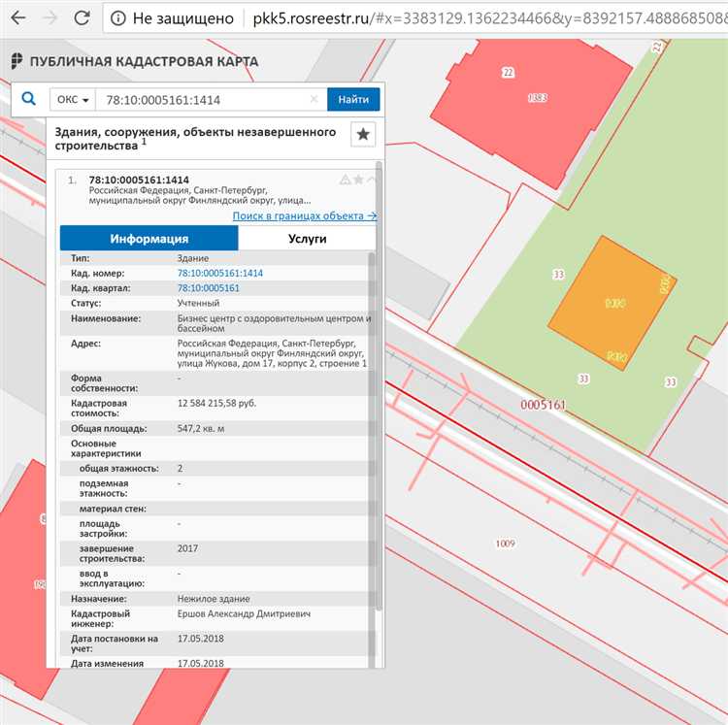
Task: Click the warning triangle icon in result
Action: click(x=345, y=180)
